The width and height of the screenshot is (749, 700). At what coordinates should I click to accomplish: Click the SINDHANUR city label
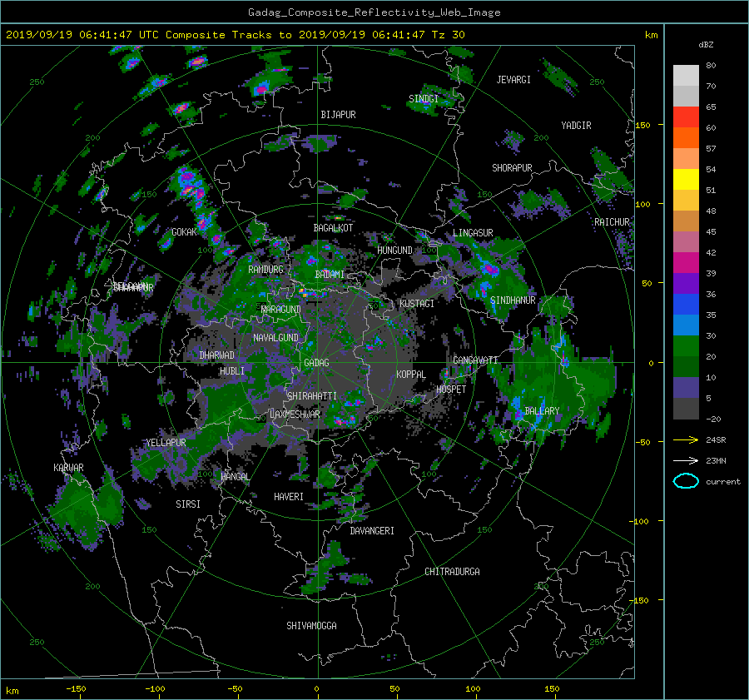pos(513,300)
